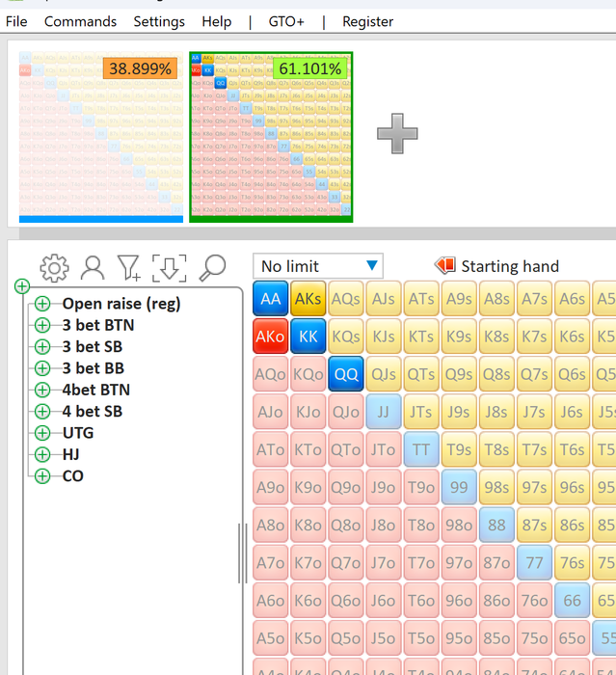Screen dimensions: 616x675
Task: Click the large gray plus to add range
Action: tap(397, 133)
